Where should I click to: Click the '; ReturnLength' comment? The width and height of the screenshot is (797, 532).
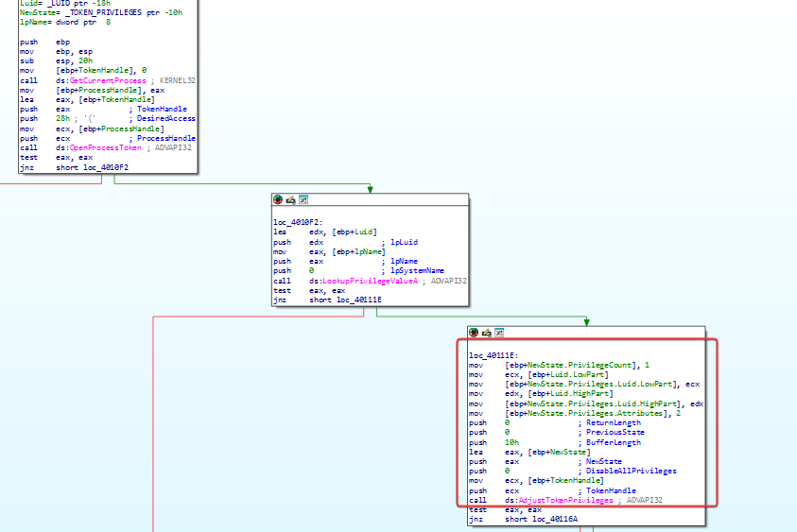(x=609, y=422)
